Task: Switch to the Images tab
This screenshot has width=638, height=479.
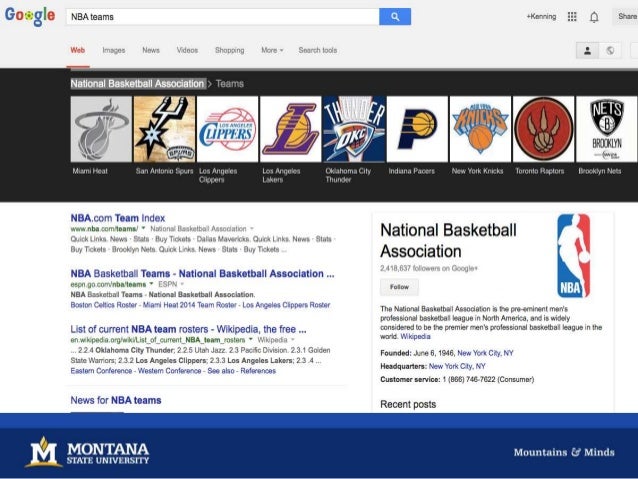Action: tap(114, 50)
